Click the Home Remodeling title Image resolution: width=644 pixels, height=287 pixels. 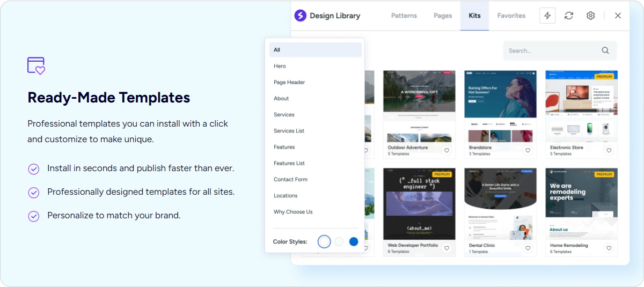point(569,245)
